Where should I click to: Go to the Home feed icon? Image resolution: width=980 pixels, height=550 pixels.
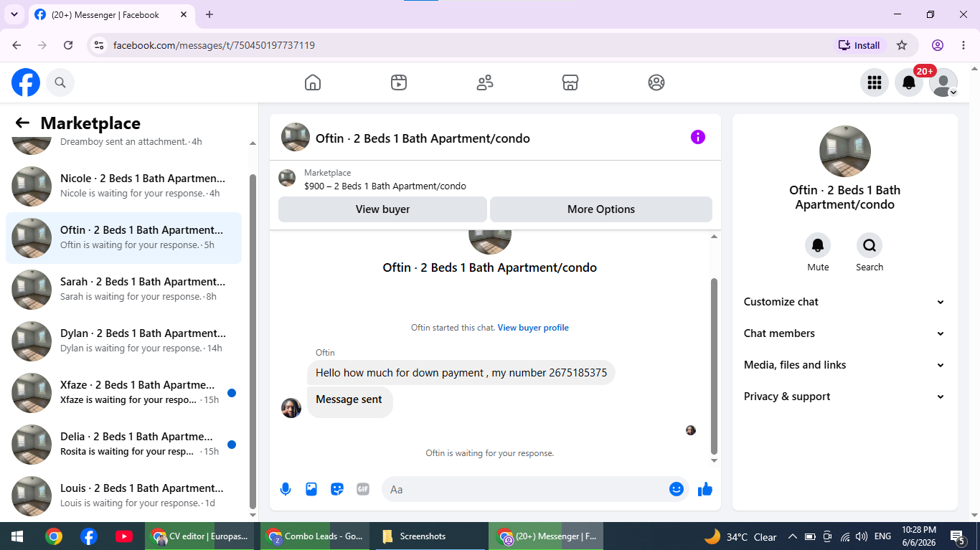click(313, 82)
